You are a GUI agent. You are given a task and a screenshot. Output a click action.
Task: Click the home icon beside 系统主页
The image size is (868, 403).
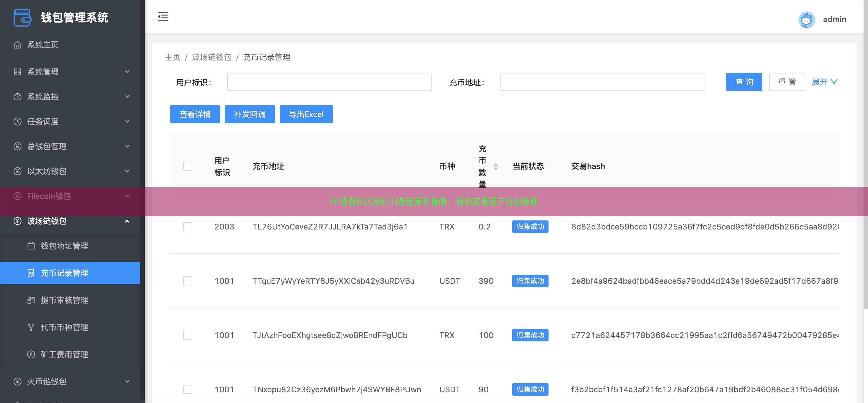click(18, 45)
